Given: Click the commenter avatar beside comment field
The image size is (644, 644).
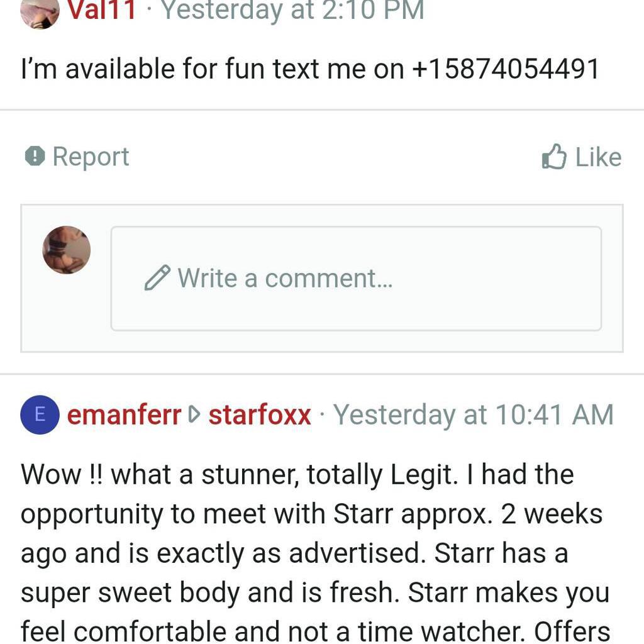Looking at the screenshot, I should pos(65,250).
